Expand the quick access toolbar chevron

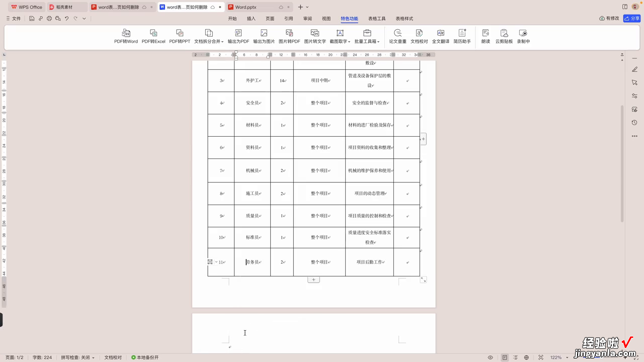click(x=84, y=19)
